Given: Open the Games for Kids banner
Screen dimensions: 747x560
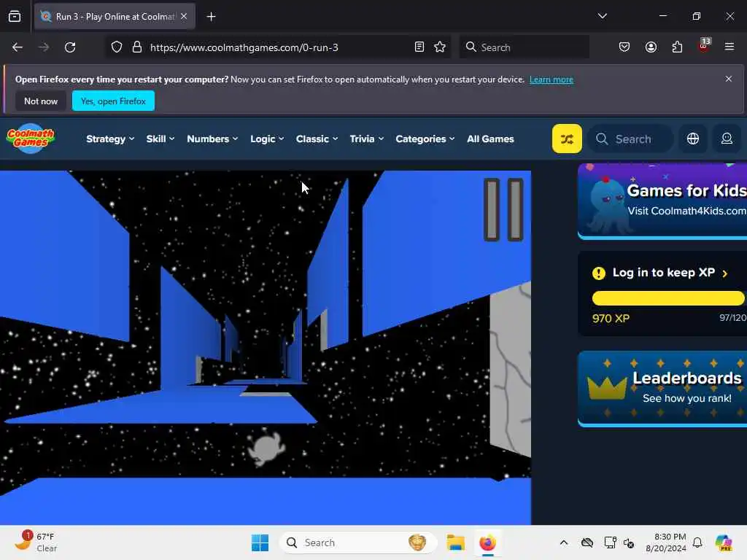Looking at the screenshot, I should click(x=662, y=201).
